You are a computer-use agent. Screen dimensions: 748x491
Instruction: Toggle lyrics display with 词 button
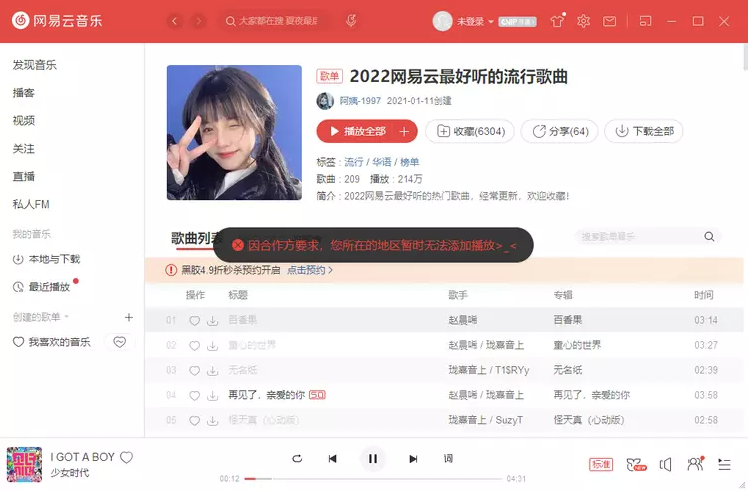pyautogui.click(x=448, y=459)
